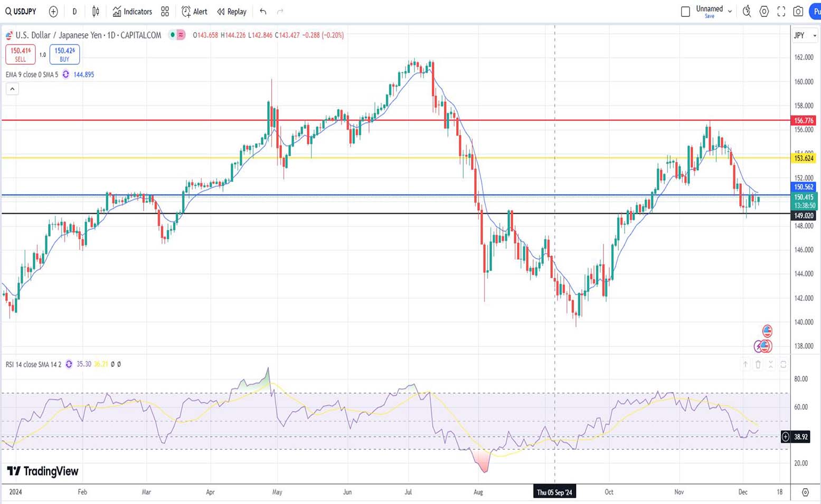Delete the RSI pane with trash icon
821x504 pixels.
758,364
